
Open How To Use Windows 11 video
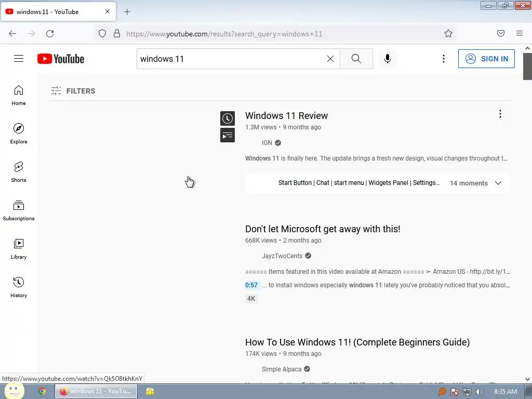357,342
